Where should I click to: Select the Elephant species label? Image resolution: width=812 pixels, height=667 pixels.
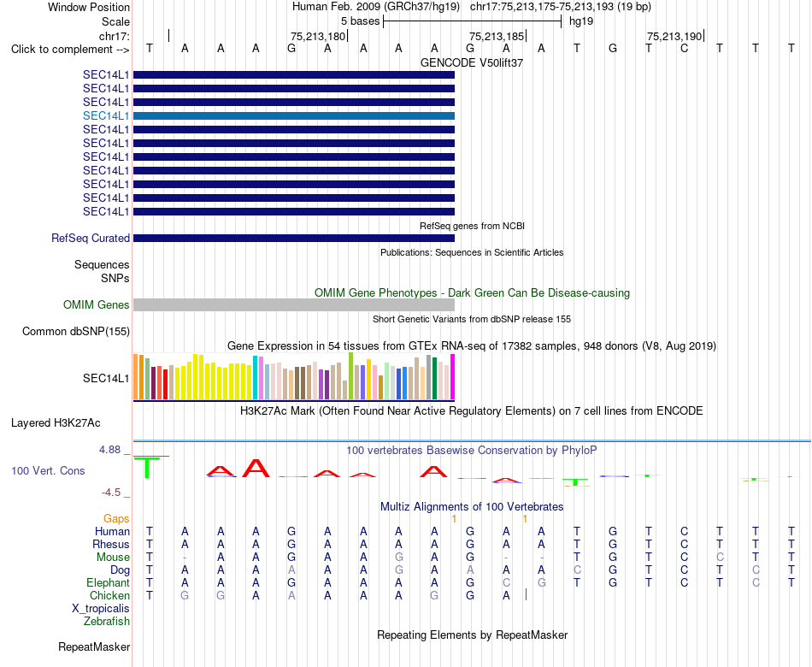tap(109, 583)
